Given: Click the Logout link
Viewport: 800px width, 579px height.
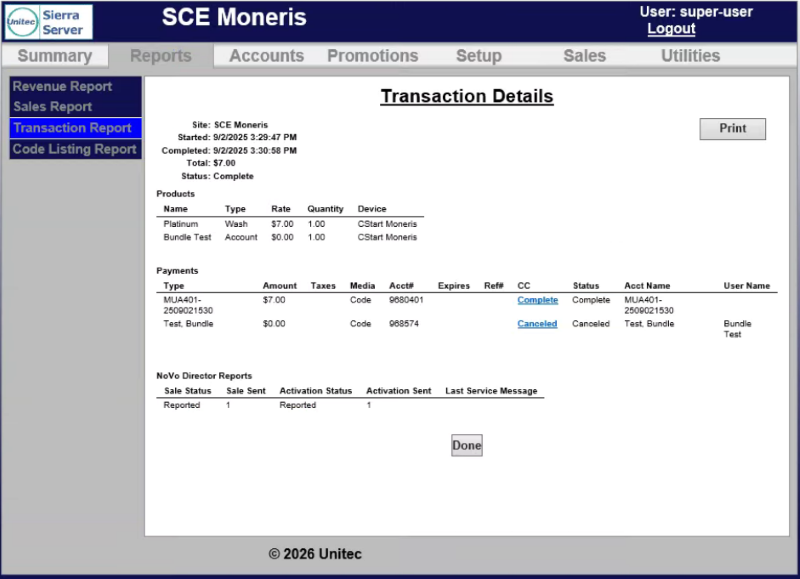Looking at the screenshot, I should point(671,29).
